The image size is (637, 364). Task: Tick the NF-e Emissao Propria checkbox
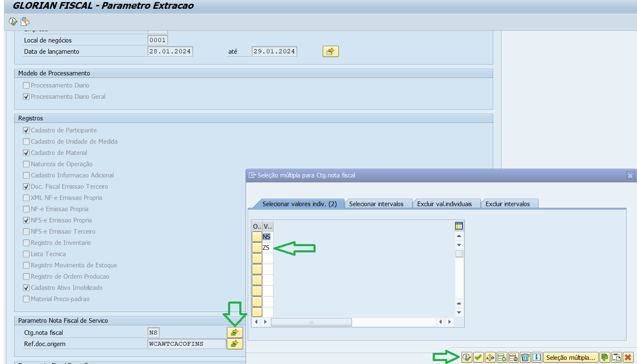[x=26, y=209]
